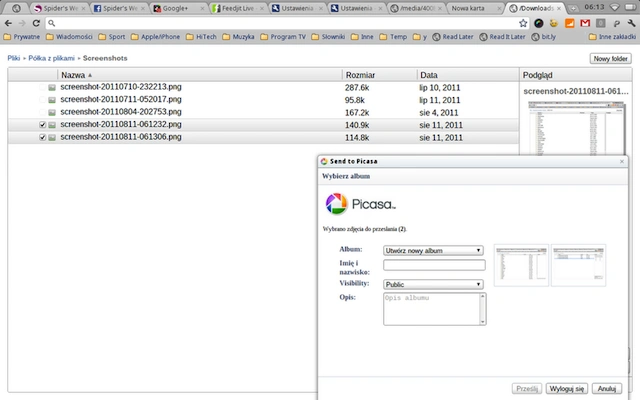The width and height of the screenshot is (640, 400).
Task: Open the Visibility dropdown set to Public
Action: click(433, 284)
